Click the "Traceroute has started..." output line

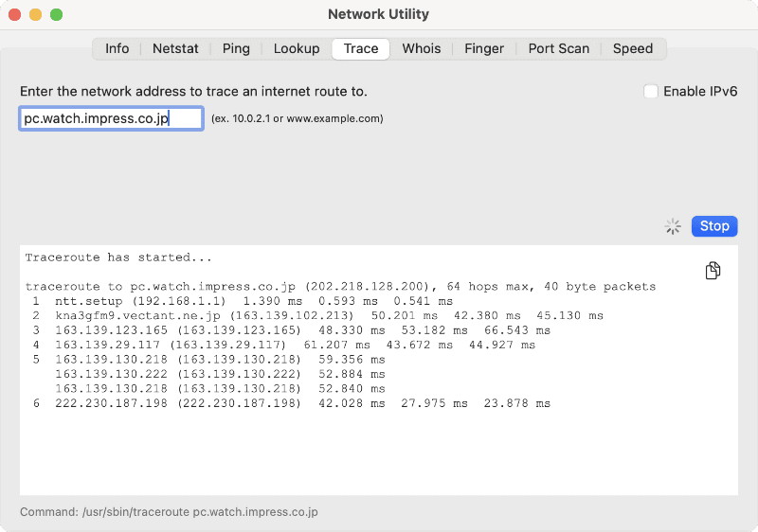coord(118,257)
